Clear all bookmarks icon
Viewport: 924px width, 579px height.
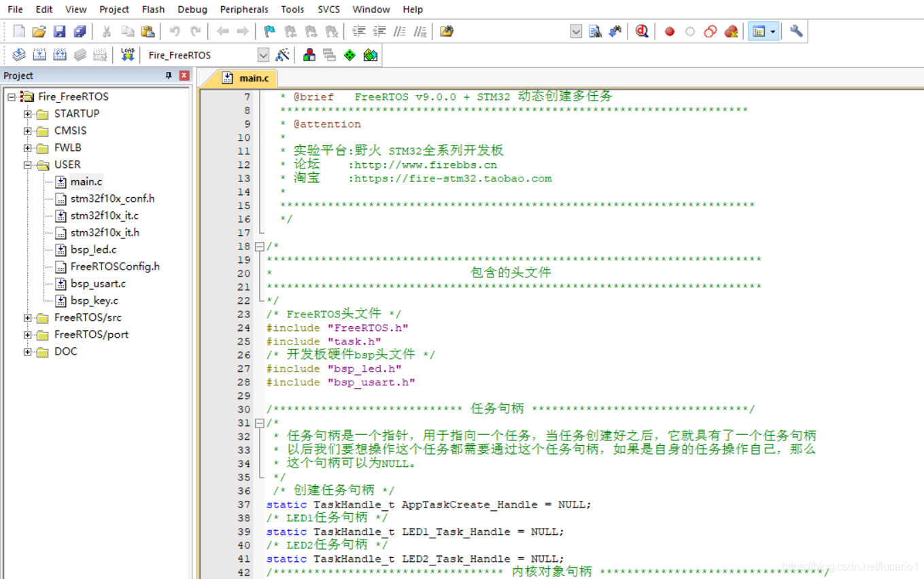pyautogui.click(x=331, y=31)
